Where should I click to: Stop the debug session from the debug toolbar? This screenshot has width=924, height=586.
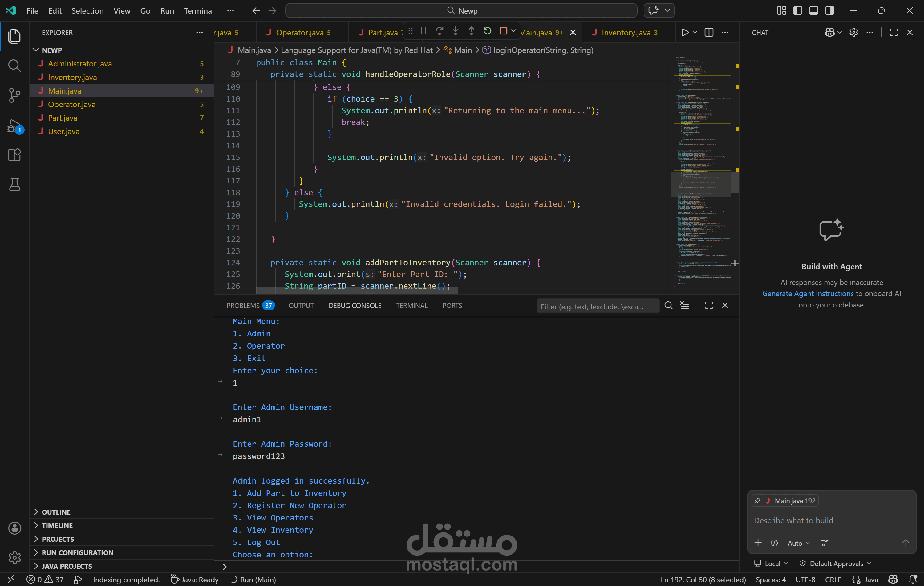pos(503,31)
